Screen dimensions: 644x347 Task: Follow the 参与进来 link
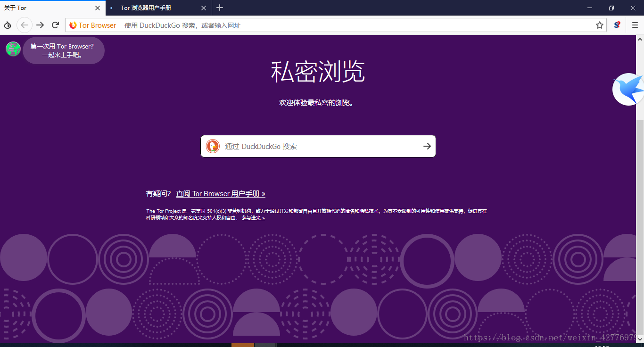(253, 218)
